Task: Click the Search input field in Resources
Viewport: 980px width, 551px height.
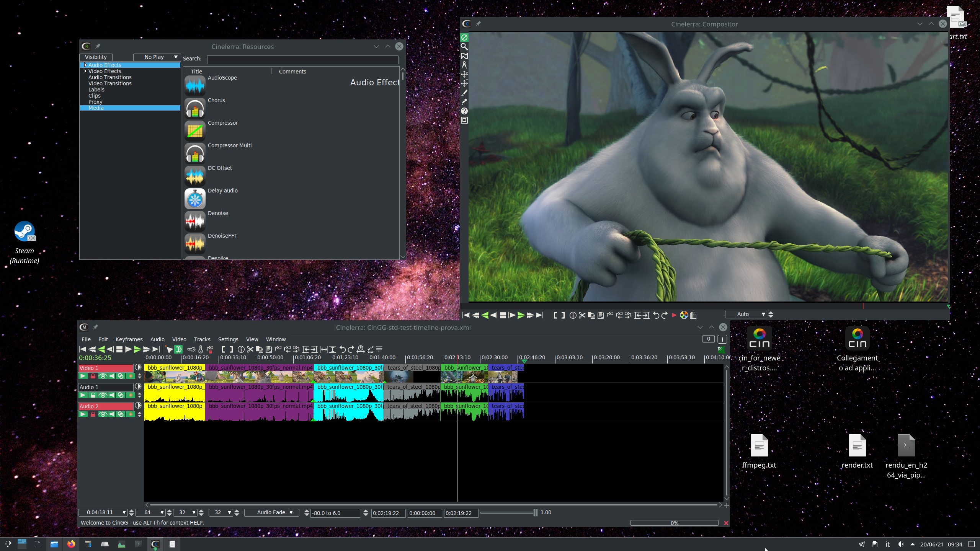Action: tap(302, 60)
